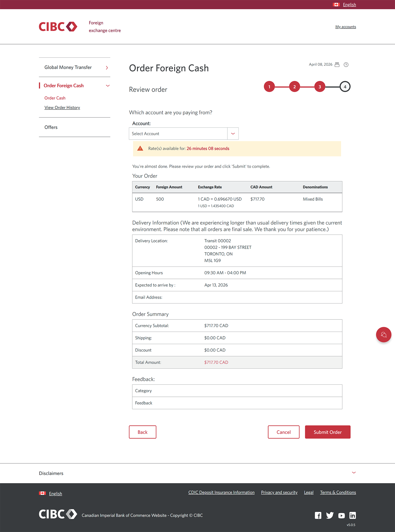395x532 pixels.
Task: Click USD in the Currency column
Action: point(139,199)
